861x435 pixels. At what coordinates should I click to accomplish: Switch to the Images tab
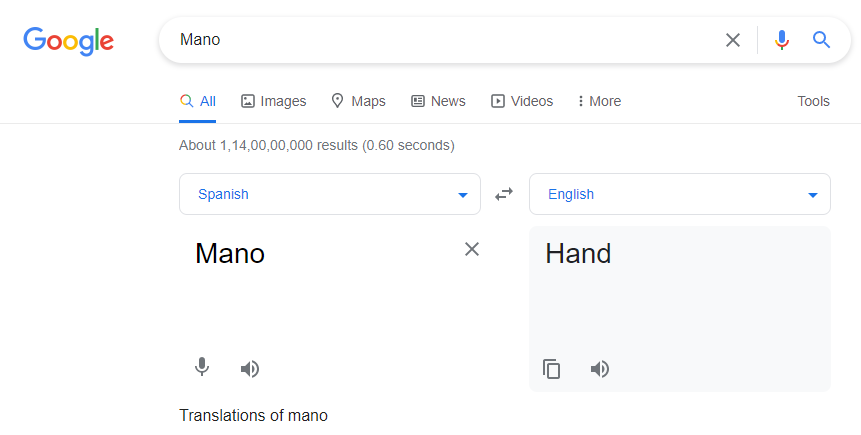(x=274, y=101)
